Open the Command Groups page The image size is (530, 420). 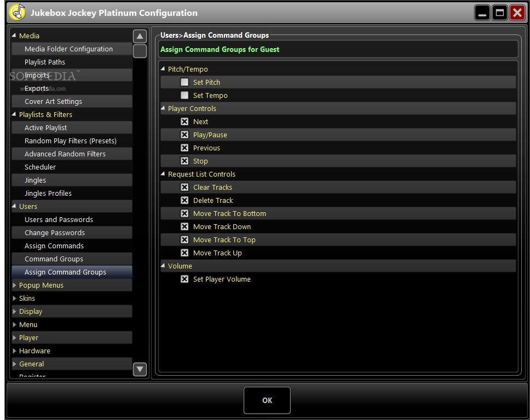72,259
